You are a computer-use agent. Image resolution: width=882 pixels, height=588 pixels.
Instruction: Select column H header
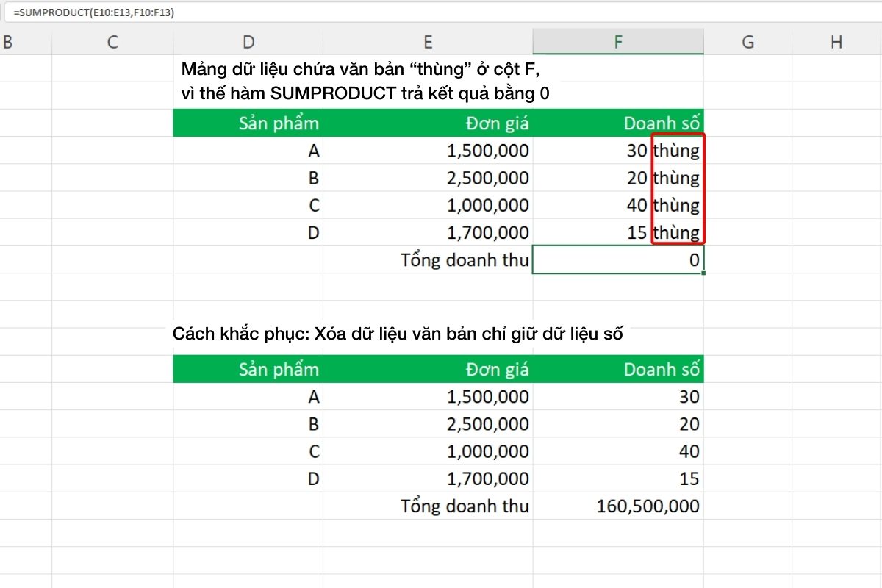click(836, 42)
